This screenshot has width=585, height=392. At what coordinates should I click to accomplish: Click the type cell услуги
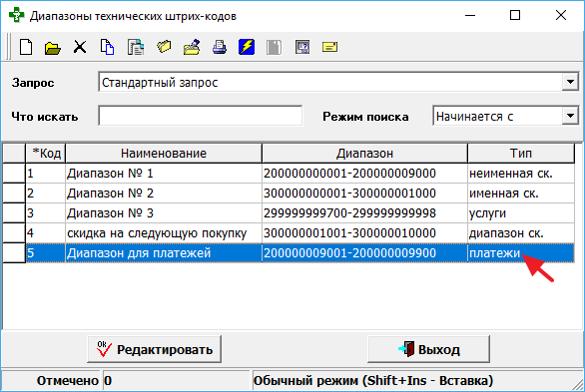tap(521, 213)
